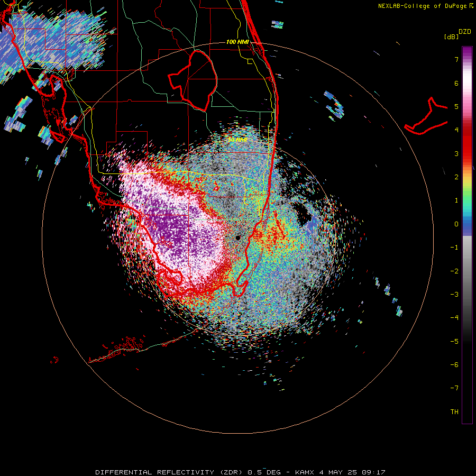Select the 6 label on the color scale
Viewport: 476px width, 476px height.
coord(456,83)
